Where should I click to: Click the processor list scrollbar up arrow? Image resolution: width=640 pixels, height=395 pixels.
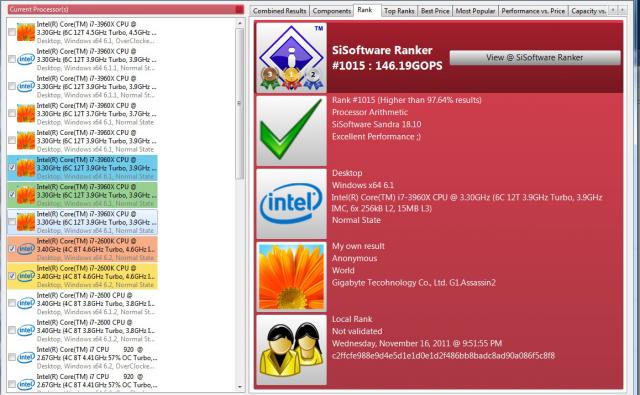[240, 24]
